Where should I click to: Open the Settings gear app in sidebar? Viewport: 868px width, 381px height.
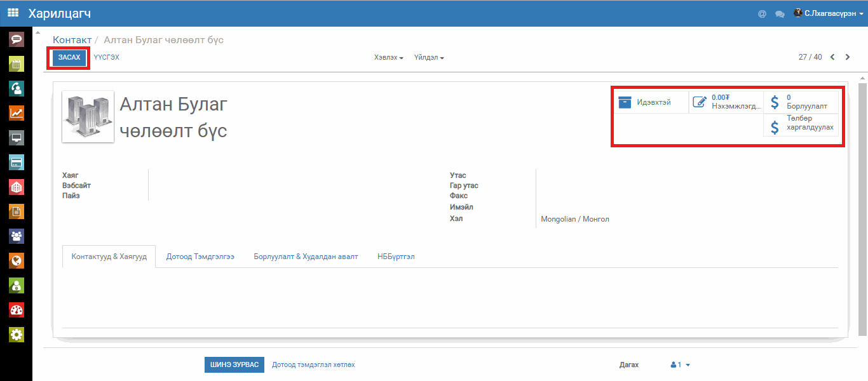coord(16,335)
